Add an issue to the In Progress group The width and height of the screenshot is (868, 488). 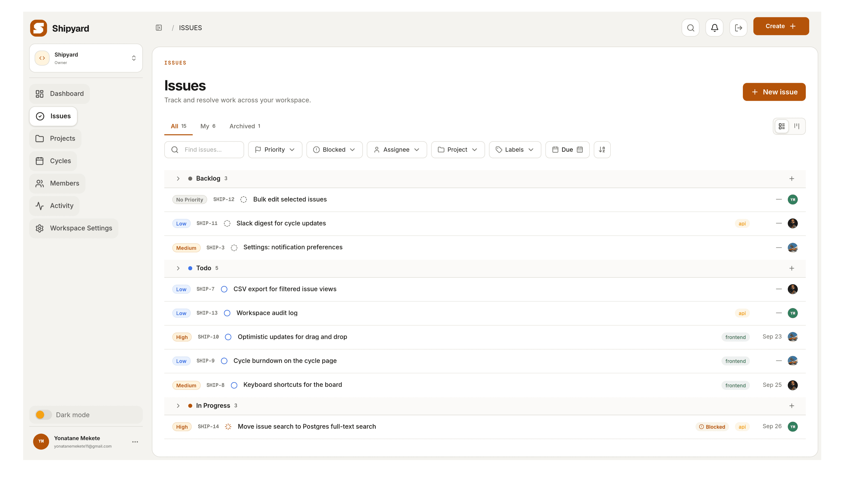point(792,406)
